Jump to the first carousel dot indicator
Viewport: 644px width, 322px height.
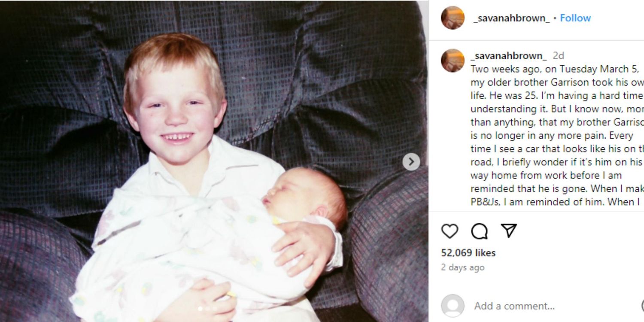point(200,308)
